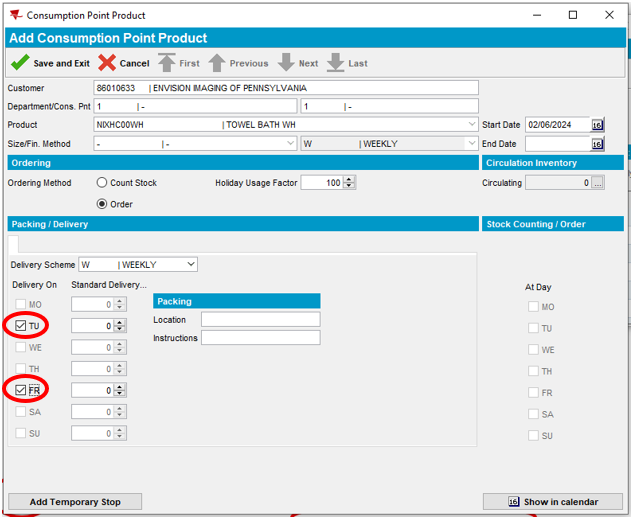Uncheck the TU delivery day checkbox
633x517 pixels.
21,326
